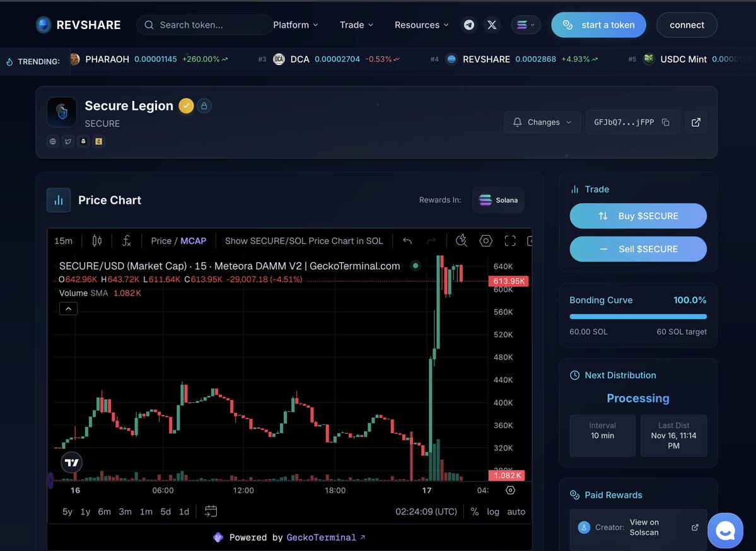Click the Search token input field
The width and height of the screenshot is (756, 551).
pos(204,25)
